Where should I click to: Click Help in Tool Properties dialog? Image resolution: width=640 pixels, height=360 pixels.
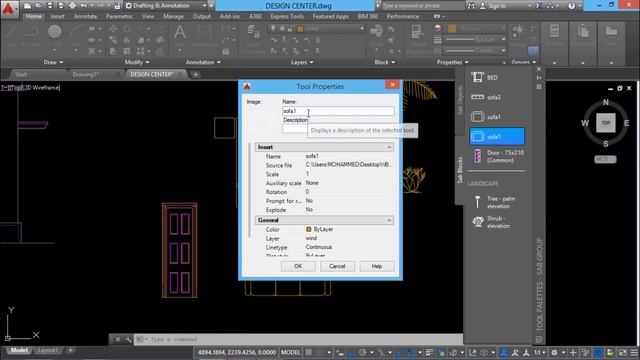pyautogui.click(x=377, y=266)
